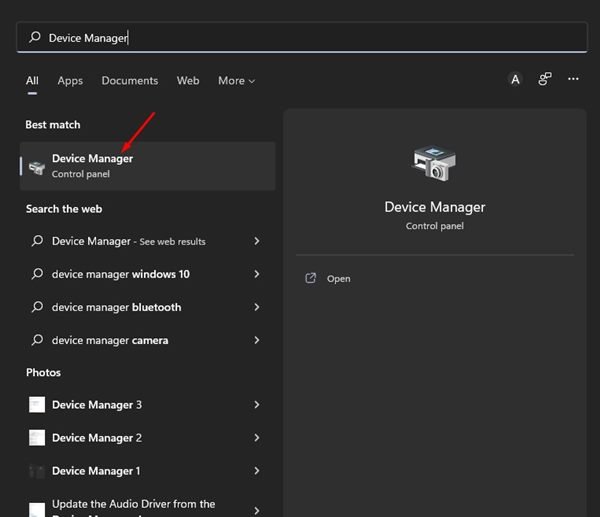Click the Device Manager icon in Best match

coord(37,166)
